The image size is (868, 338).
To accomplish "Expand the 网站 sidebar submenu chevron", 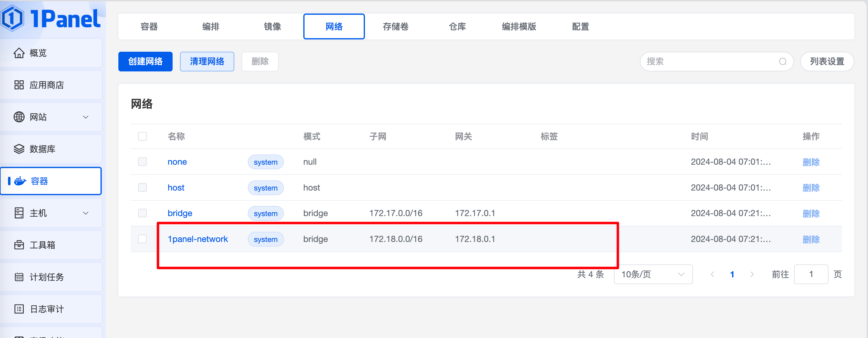I will (x=86, y=117).
